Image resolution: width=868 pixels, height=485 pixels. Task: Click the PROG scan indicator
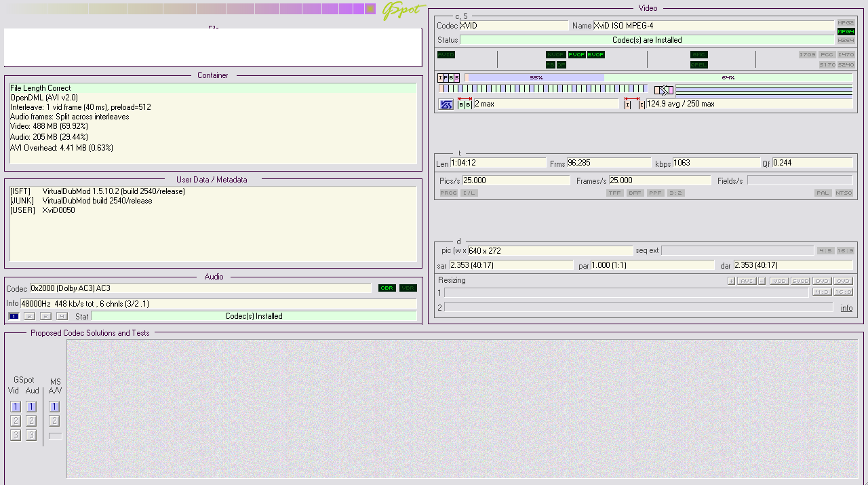[449, 193]
